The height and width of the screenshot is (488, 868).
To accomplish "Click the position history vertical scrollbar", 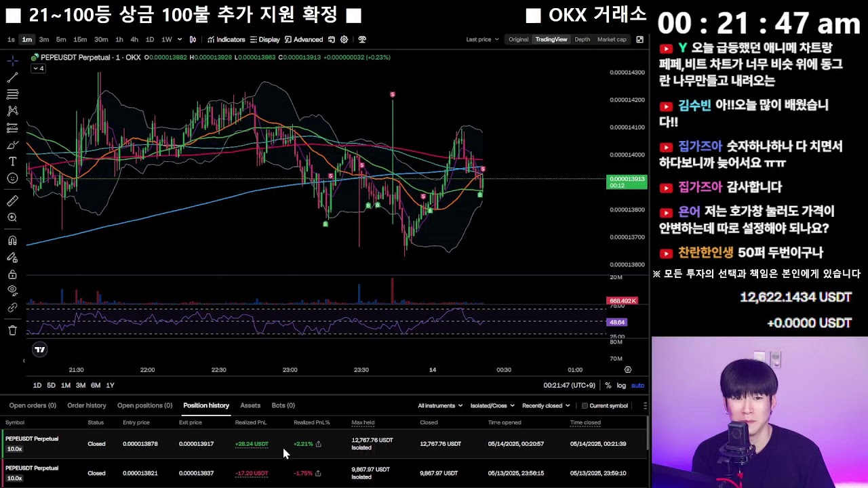I will 647,434.
